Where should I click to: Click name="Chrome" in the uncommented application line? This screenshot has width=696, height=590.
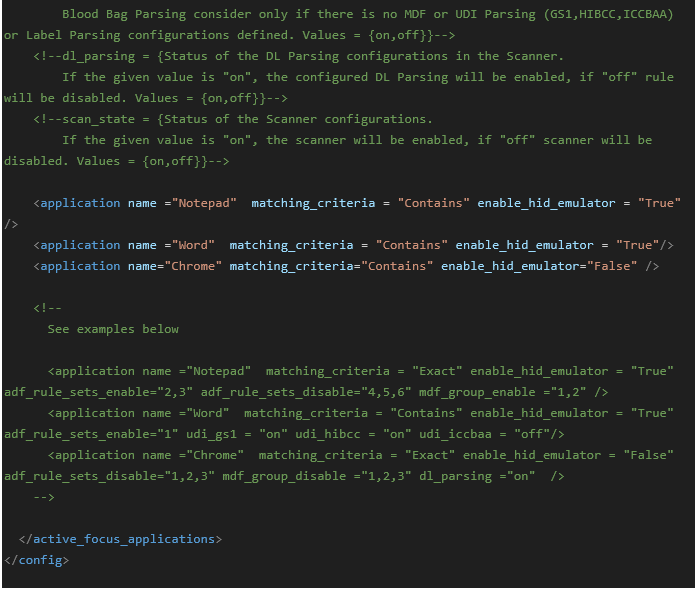click(x=175, y=266)
